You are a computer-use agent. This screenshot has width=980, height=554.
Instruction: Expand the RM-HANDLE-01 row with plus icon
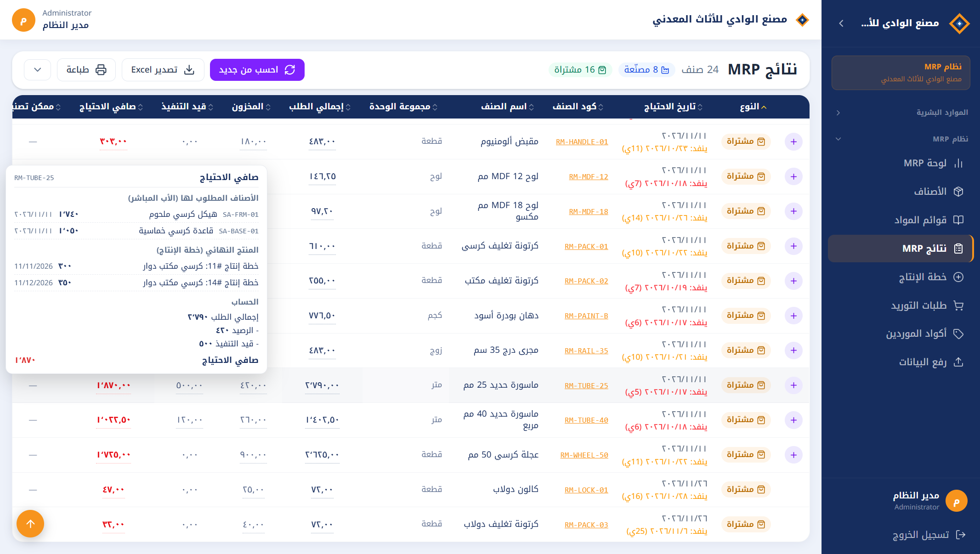coord(793,141)
